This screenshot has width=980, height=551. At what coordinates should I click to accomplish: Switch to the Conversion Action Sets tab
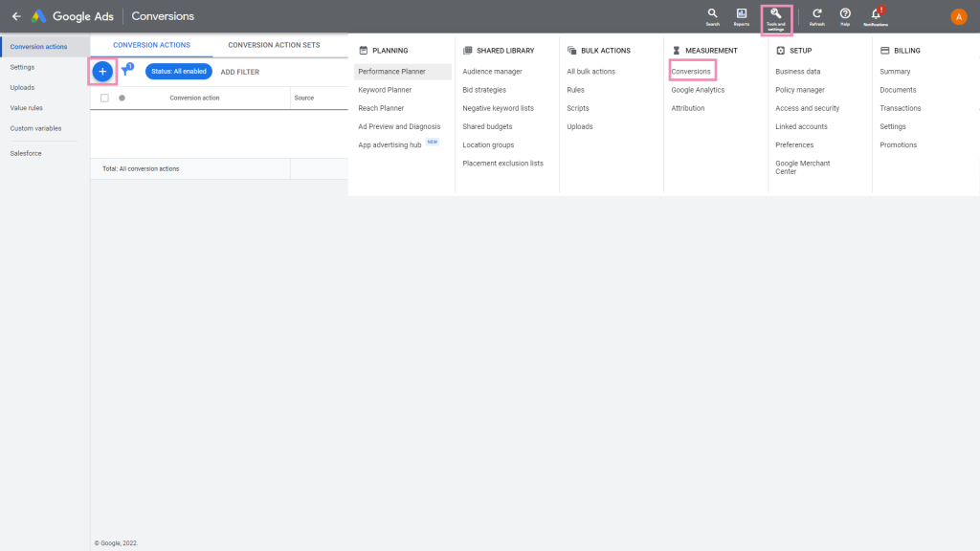point(274,45)
